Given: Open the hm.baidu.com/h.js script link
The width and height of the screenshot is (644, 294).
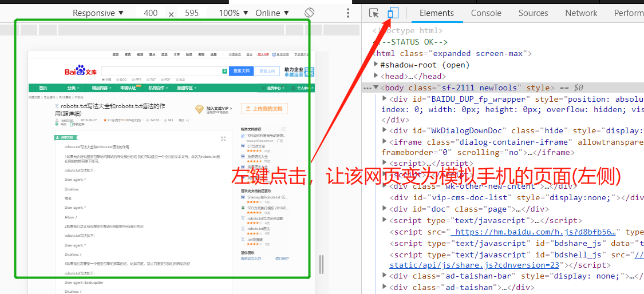Looking at the screenshot, I should point(534,232).
